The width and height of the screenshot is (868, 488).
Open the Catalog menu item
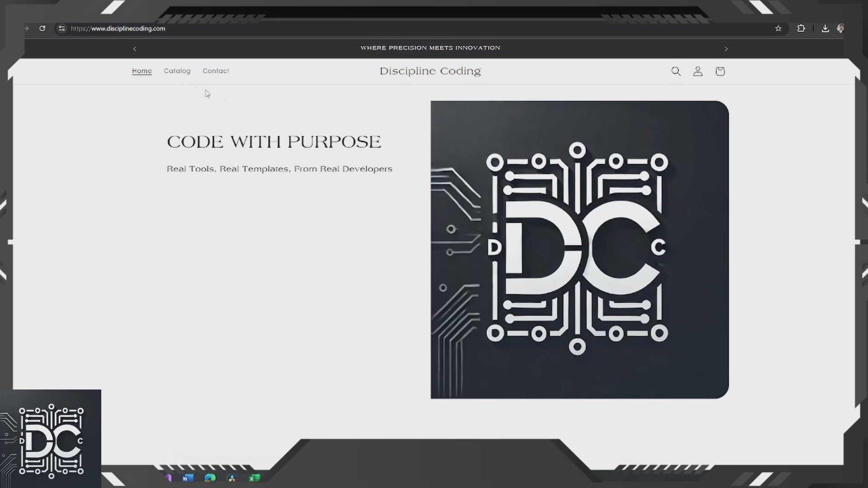point(177,71)
